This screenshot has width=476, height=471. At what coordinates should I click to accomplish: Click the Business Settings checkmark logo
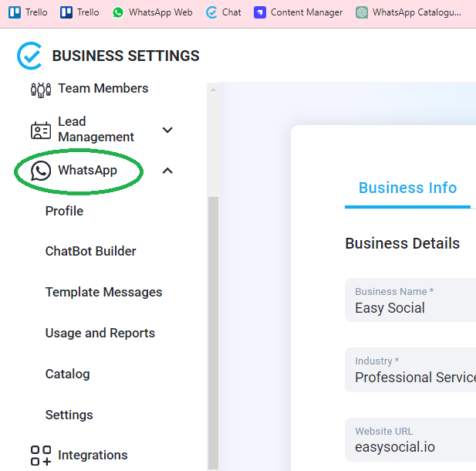pos(29,56)
